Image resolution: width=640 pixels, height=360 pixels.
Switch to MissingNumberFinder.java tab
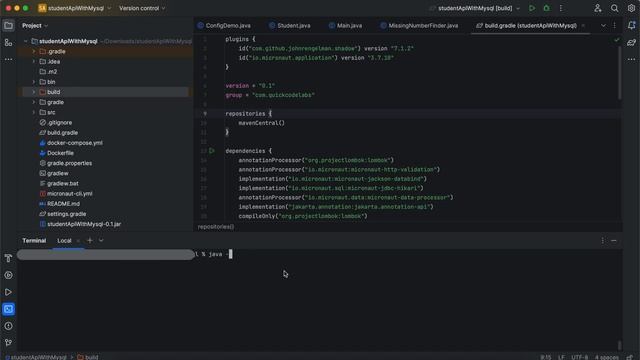419,26
